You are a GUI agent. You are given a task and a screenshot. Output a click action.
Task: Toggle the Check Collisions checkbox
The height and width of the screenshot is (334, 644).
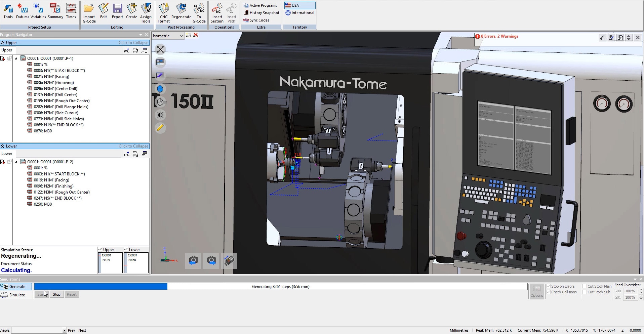click(549, 292)
